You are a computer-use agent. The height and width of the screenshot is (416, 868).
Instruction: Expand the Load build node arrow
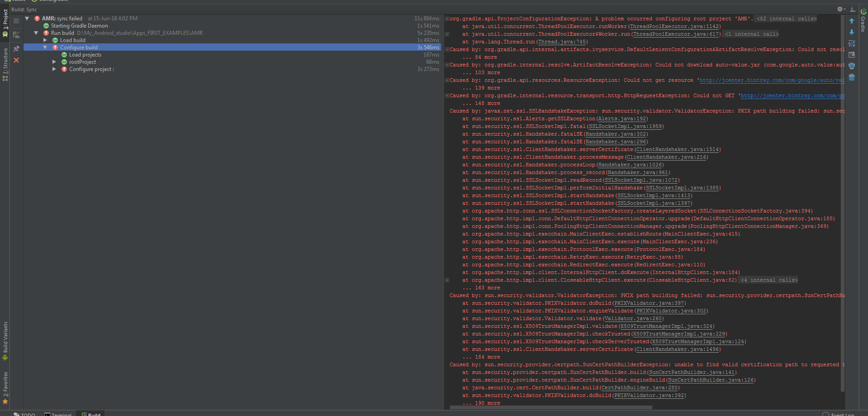[x=45, y=40]
